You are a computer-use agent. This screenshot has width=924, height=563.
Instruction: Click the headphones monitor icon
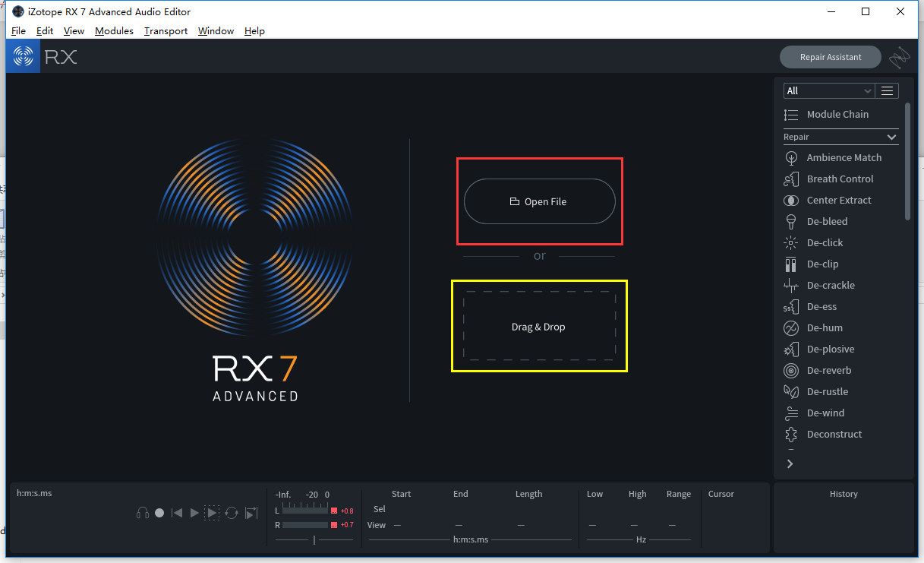[x=143, y=513]
